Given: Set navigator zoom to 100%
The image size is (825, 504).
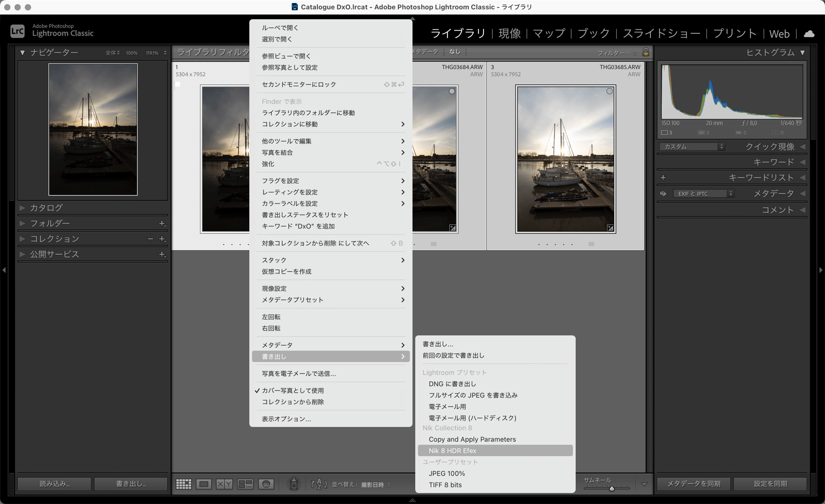Looking at the screenshot, I should pos(132,53).
